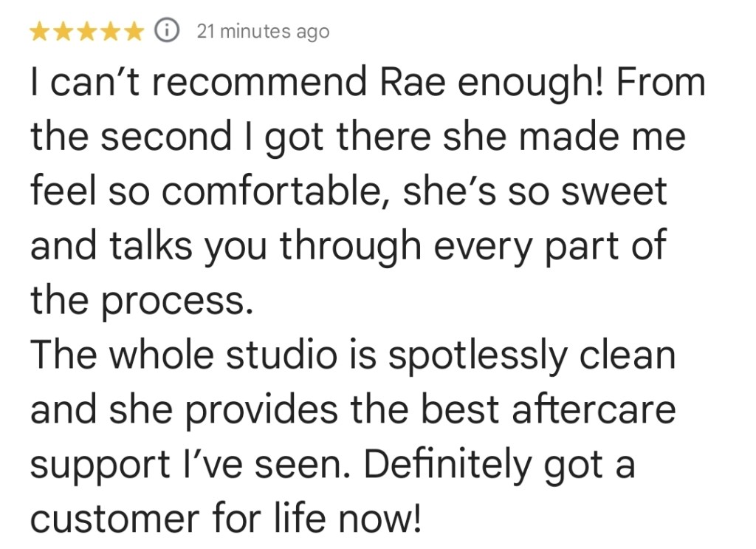Click the first yellow rating star
Screen dimensions: 756x549
(41, 31)
